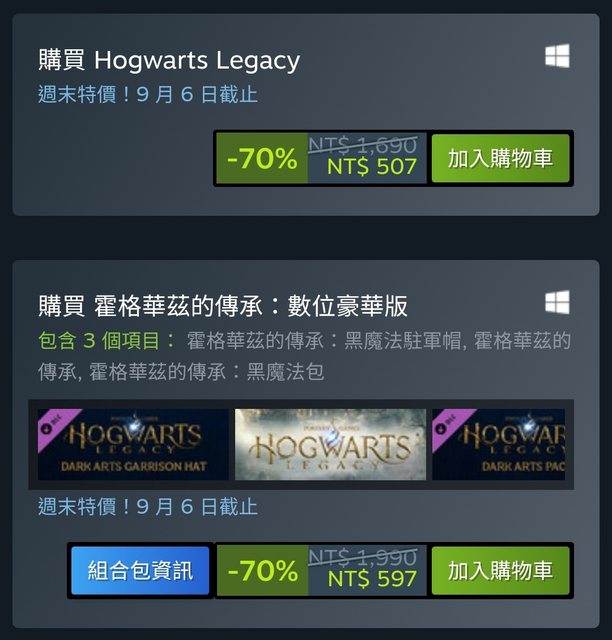Click -70% discount badge for NT$ 597
Screen dimensions: 612x640
pyautogui.click(x=262, y=570)
